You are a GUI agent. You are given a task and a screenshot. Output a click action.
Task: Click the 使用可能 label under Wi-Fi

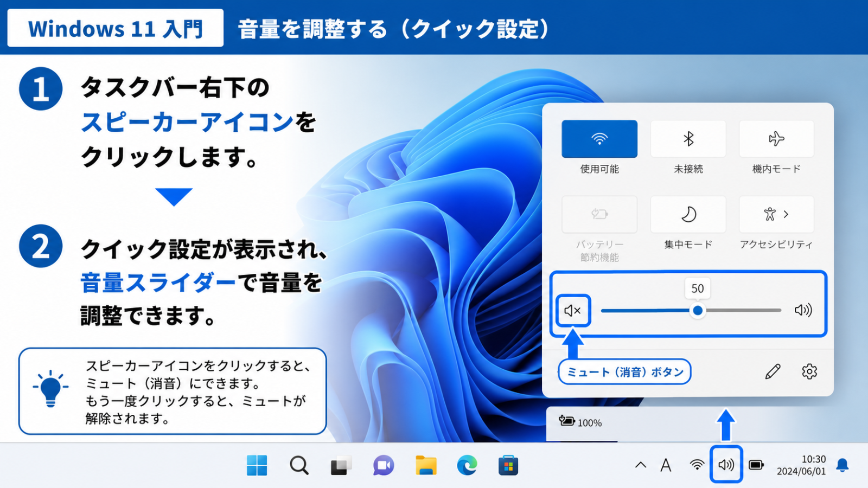coord(599,169)
